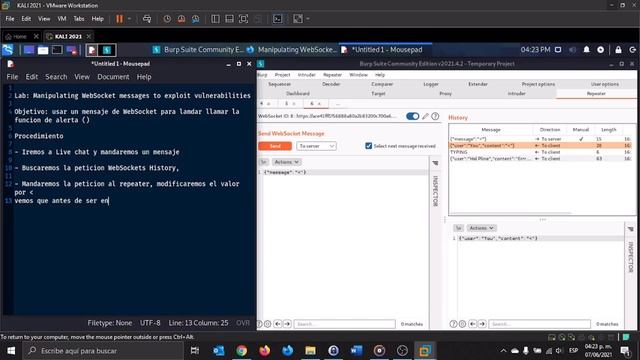The image size is (640, 360).
Task: Click left editor inspector collapse icon
Action: pyautogui.click(x=435, y=163)
